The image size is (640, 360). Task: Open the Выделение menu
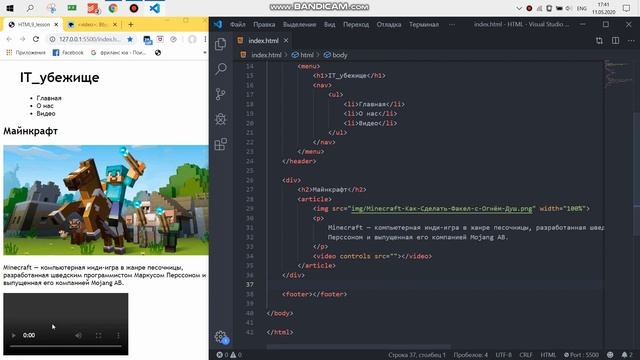pos(300,24)
